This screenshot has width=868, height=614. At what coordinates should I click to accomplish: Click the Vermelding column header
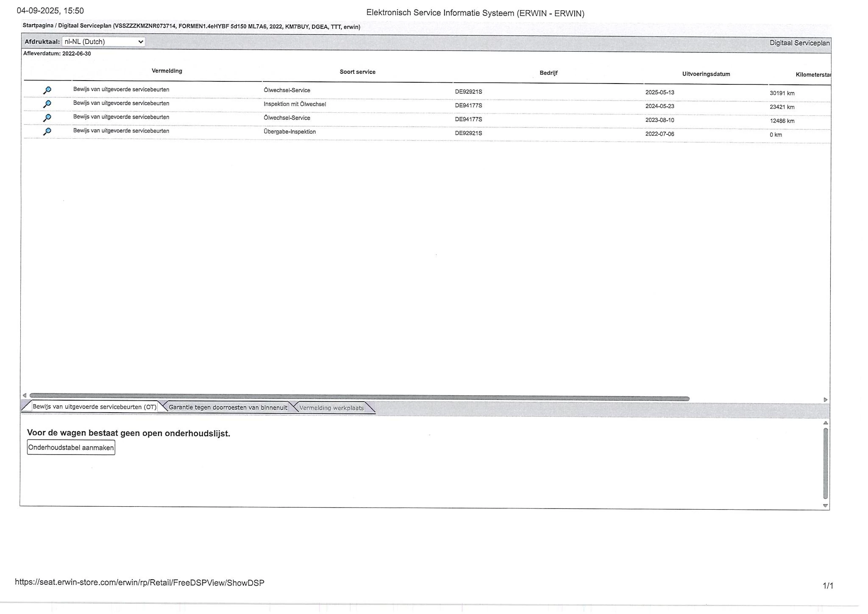pyautogui.click(x=167, y=71)
